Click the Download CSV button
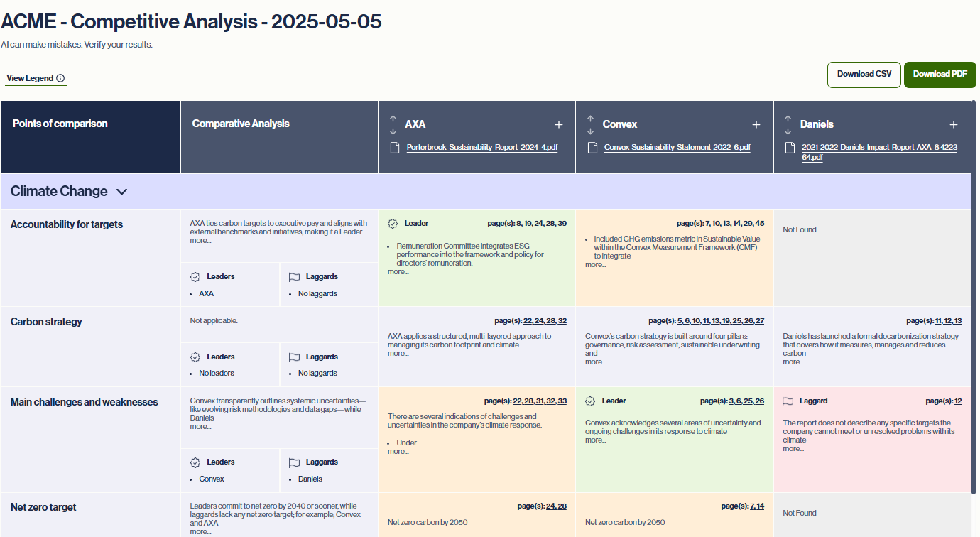This screenshot has height=537, width=980. 864,75
